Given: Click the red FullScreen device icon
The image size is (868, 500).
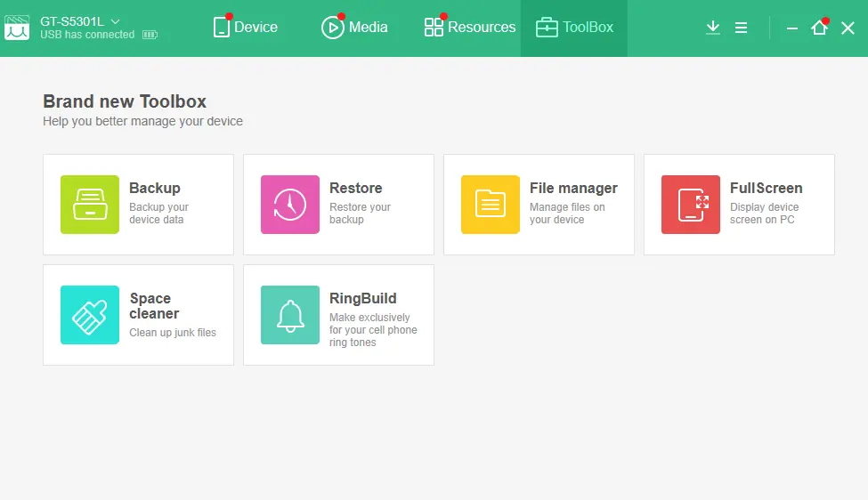Looking at the screenshot, I should [x=691, y=205].
